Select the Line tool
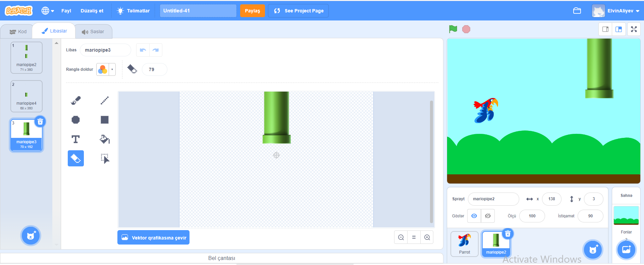 [x=105, y=100]
